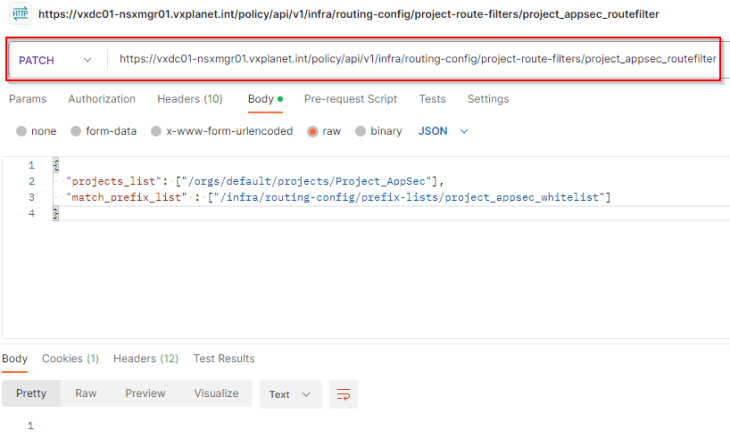Click the Preview response button
730x439 pixels.
tap(145, 393)
